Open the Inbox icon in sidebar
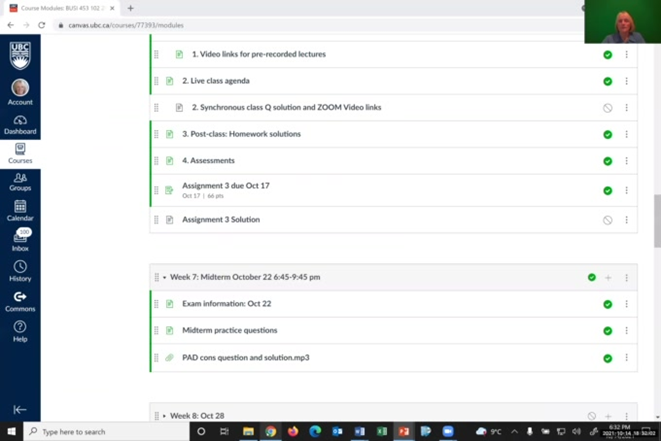The width and height of the screenshot is (661, 441). click(20, 240)
